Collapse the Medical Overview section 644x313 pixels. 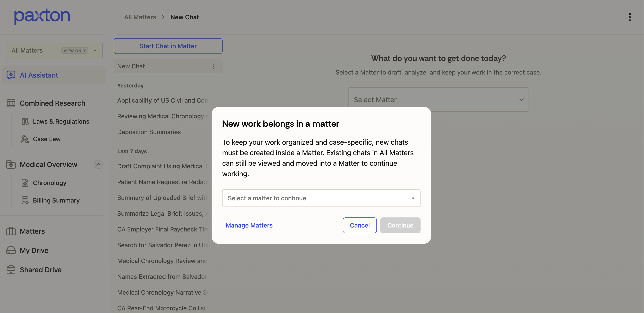click(98, 164)
